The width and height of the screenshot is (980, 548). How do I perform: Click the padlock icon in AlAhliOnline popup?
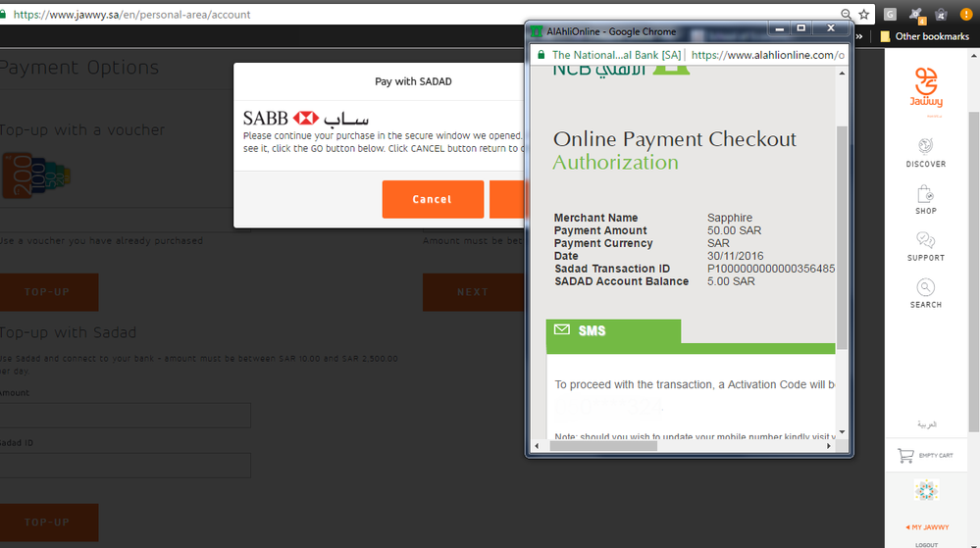[542, 55]
